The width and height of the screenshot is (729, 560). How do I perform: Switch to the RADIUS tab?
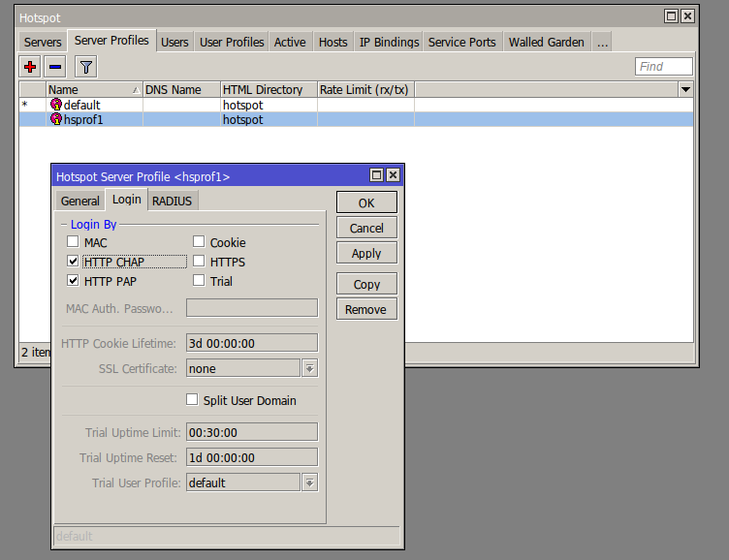coord(172,201)
